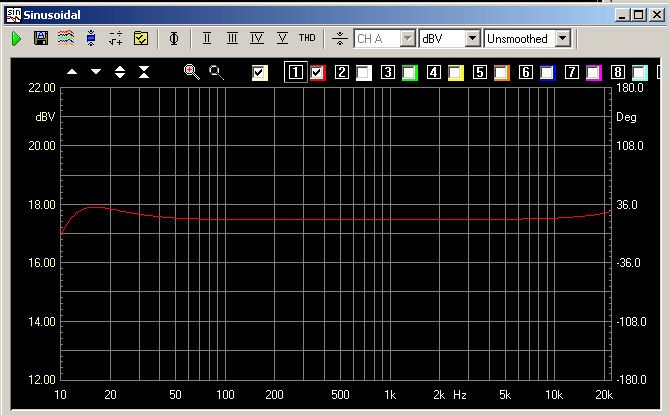Click the shift curve up arrow
The image size is (669, 415).
(72, 72)
